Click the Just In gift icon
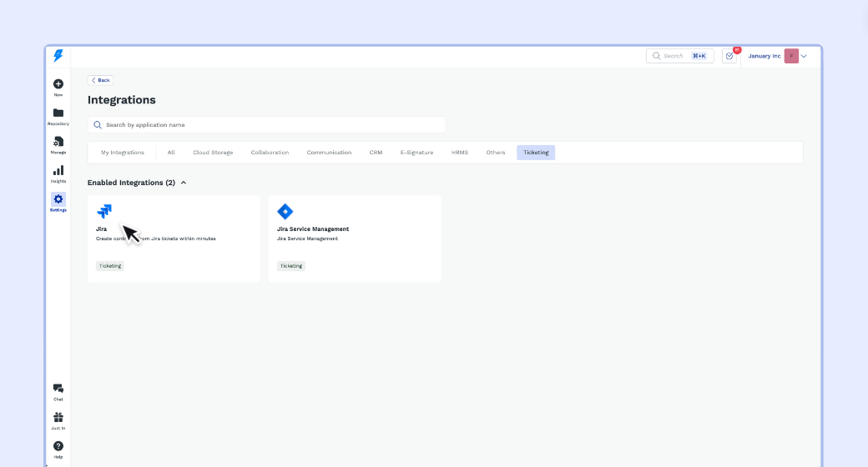Screen dimensions: 868x467 (58, 418)
